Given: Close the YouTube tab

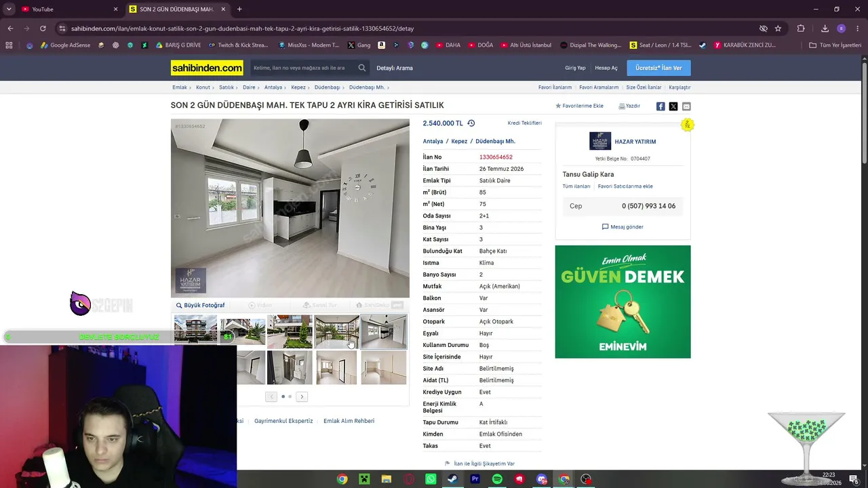Looking at the screenshot, I should click(115, 9).
